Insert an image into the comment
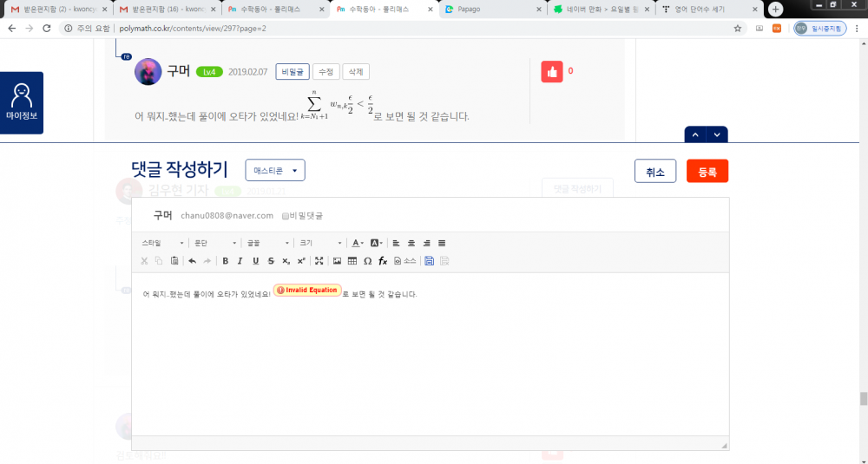Screen dimensions: 868x464 coord(337,261)
